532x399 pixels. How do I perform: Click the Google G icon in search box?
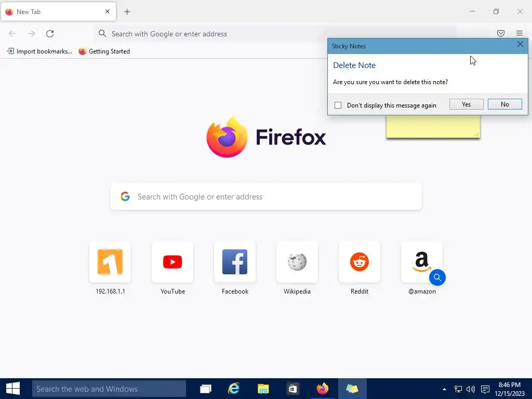click(125, 196)
